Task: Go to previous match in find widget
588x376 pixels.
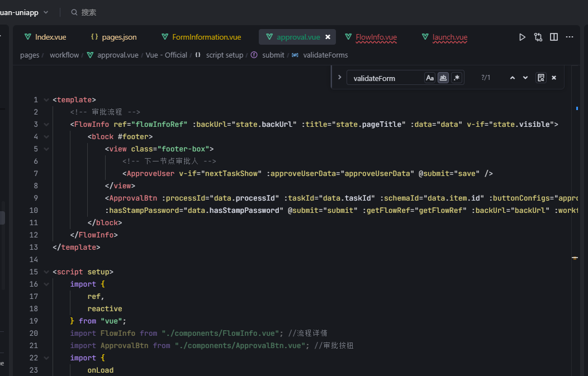Action: (512, 78)
